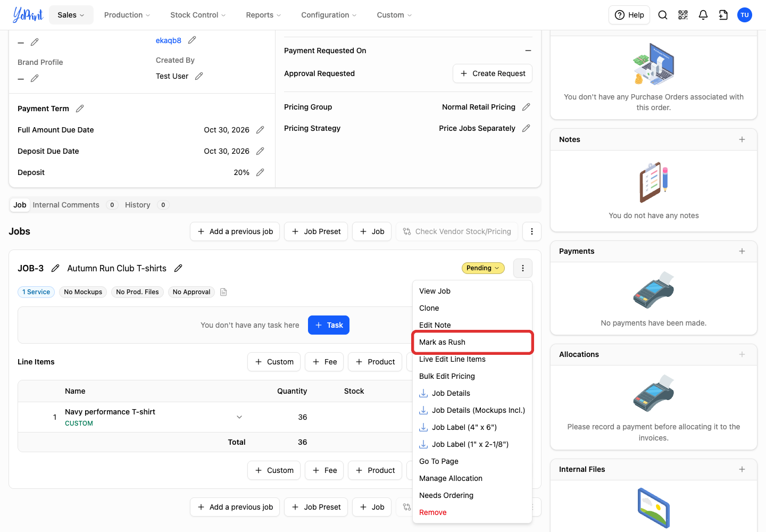Open the job note document icon
Viewport: 766px width, 532px height.
coord(223,292)
